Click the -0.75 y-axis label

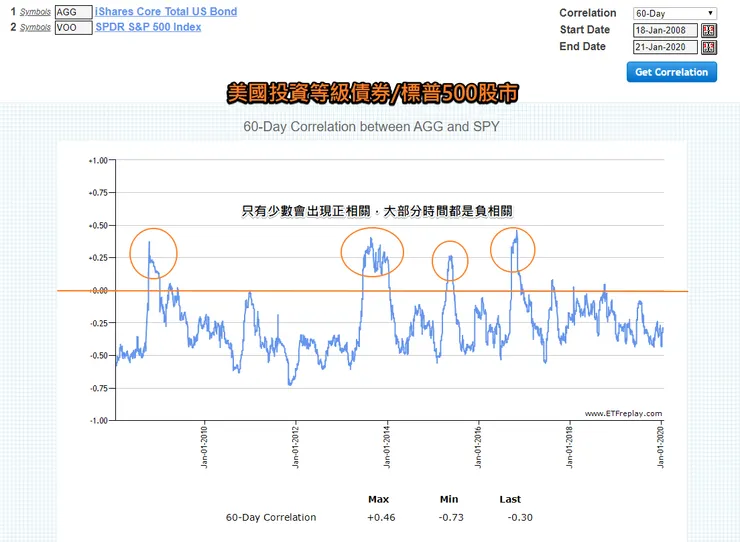pyautogui.click(x=99, y=388)
